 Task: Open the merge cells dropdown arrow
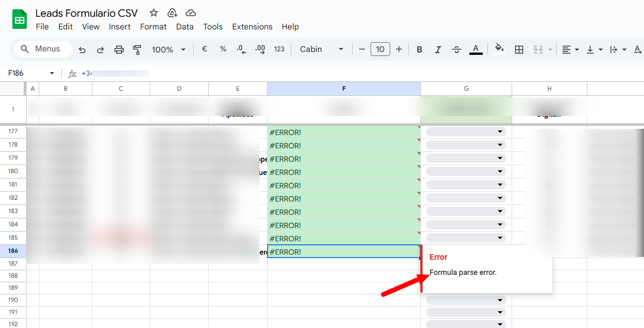(550, 50)
